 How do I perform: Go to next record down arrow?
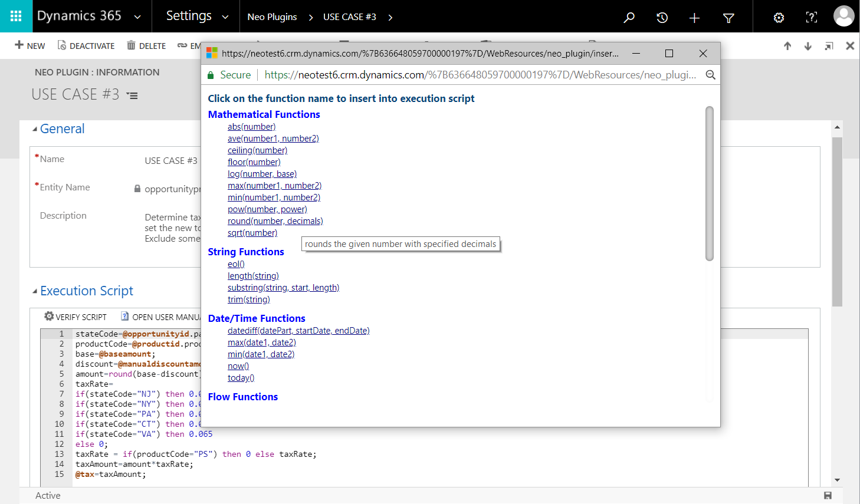[x=808, y=46]
